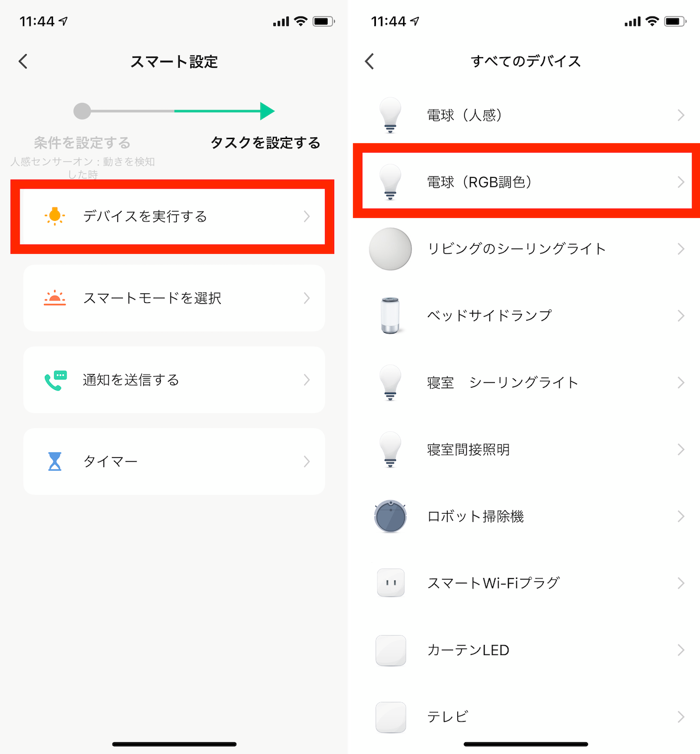
Task: Open テレビ device entry
Action: 526,717
